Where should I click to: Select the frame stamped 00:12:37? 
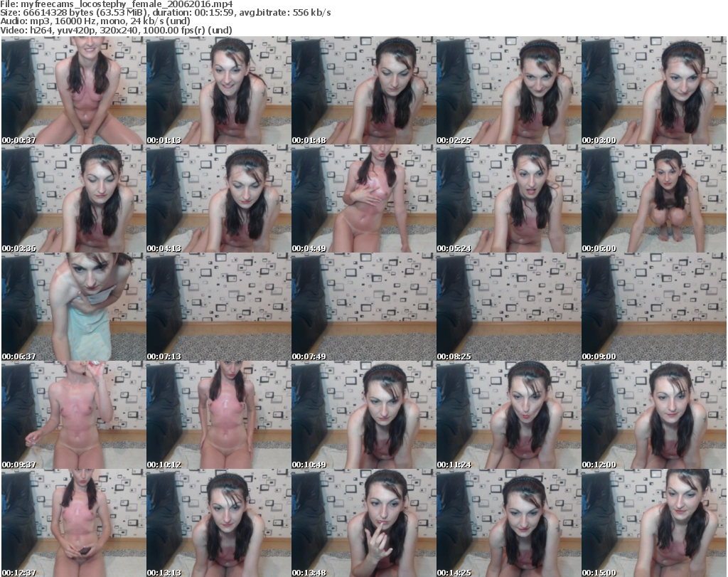pyautogui.click(x=73, y=523)
